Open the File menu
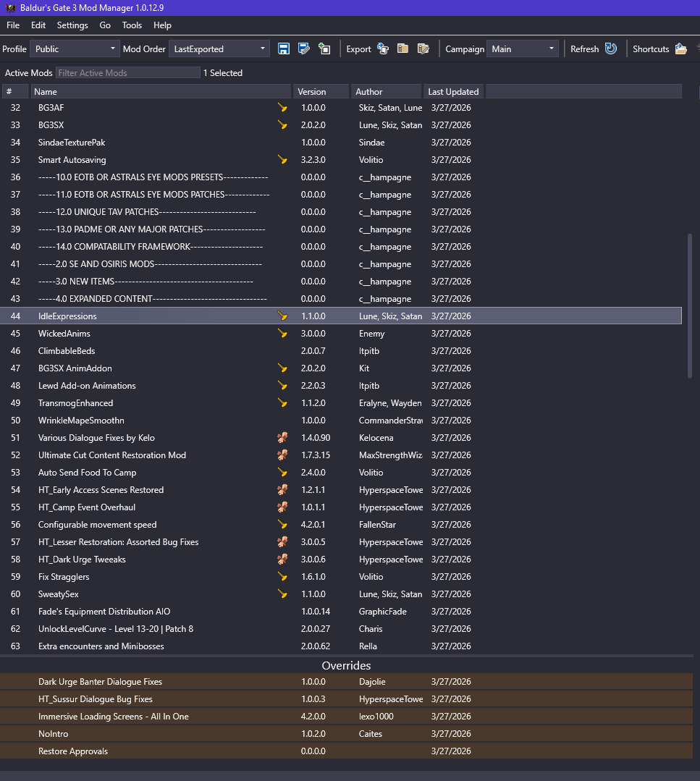Image resolution: width=700 pixels, height=781 pixels. coord(13,25)
